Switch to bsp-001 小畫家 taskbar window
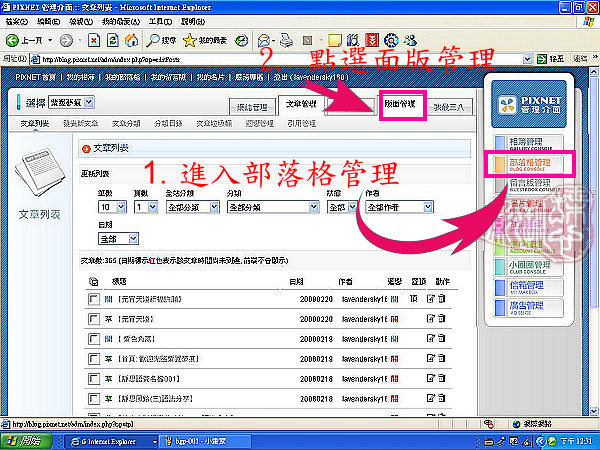The width and height of the screenshot is (600, 450). point(205,441)
